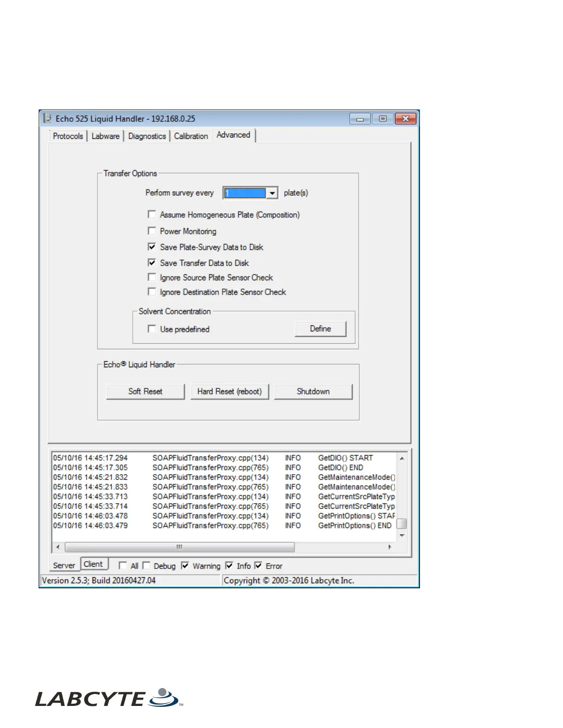
Task: Click the log scroll down arrow
Action: click(402, 535)
